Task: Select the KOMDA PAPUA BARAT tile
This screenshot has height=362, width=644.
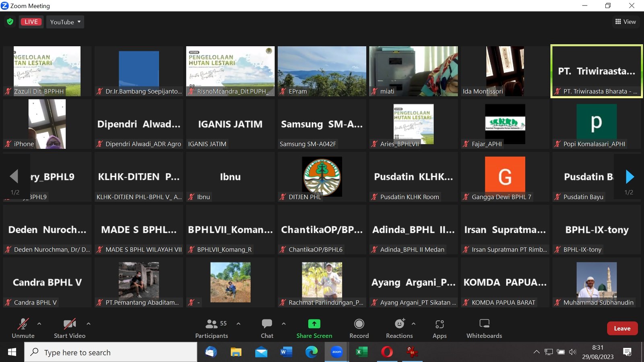Action: (x=505, y=282)
